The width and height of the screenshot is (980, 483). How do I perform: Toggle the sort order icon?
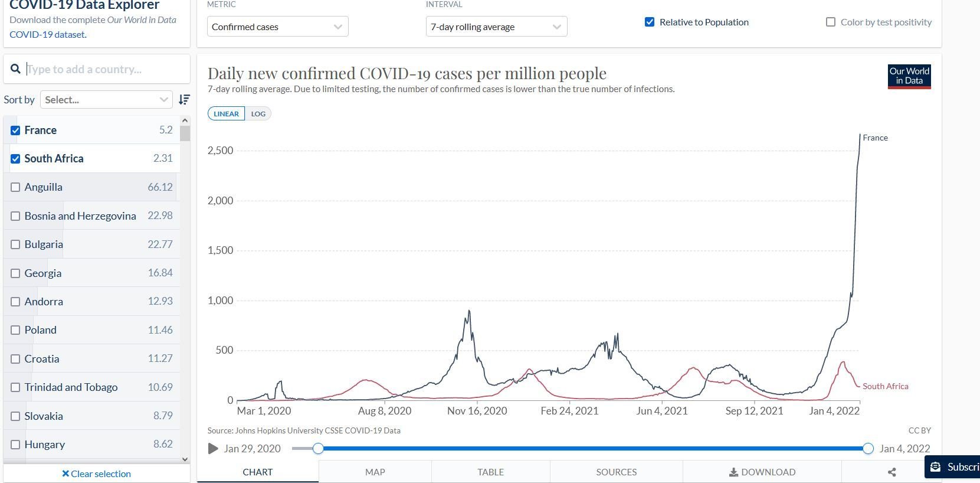coord(185,100)
